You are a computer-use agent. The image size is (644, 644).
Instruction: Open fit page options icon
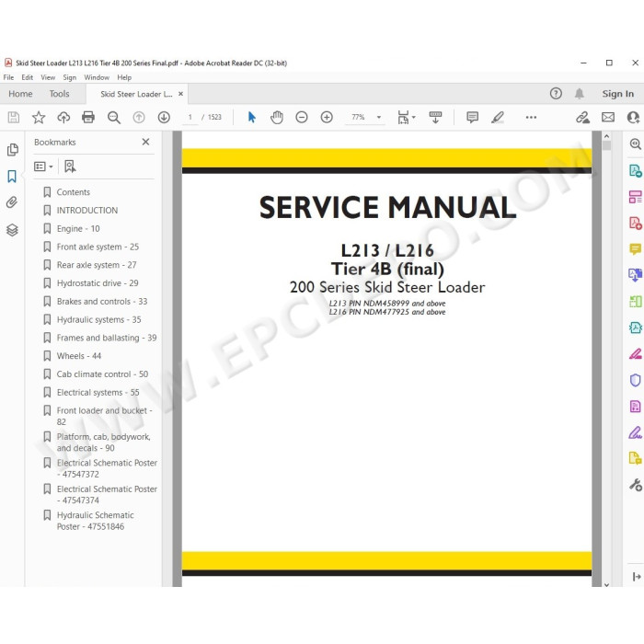pos(406,118)
